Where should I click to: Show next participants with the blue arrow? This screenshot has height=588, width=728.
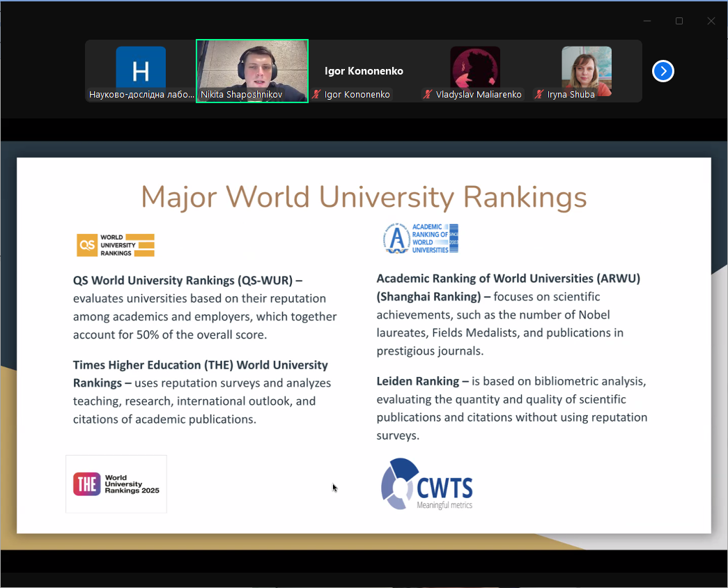coord(663,71)
